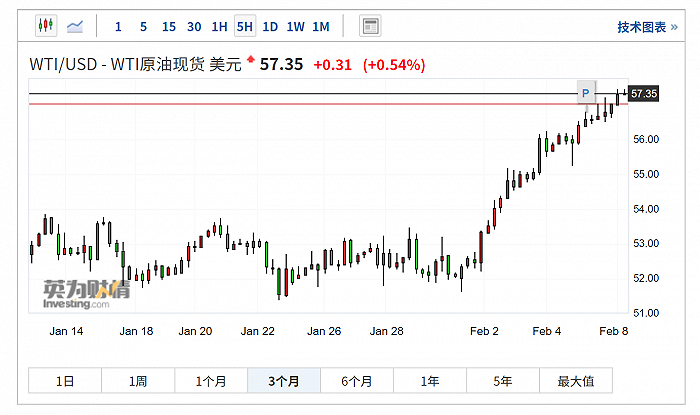Image resolution: width=700 pixels, height=415 pixels.
Task: Choose the 15-minute interval
Action: [169, 27]
